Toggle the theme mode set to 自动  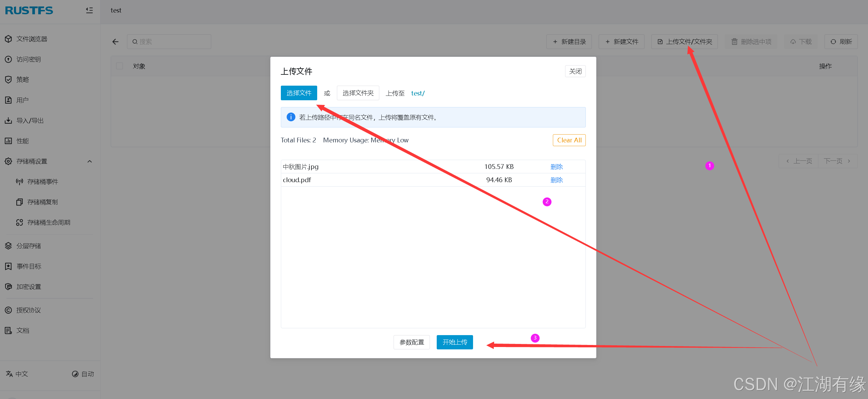pos(83,374)
